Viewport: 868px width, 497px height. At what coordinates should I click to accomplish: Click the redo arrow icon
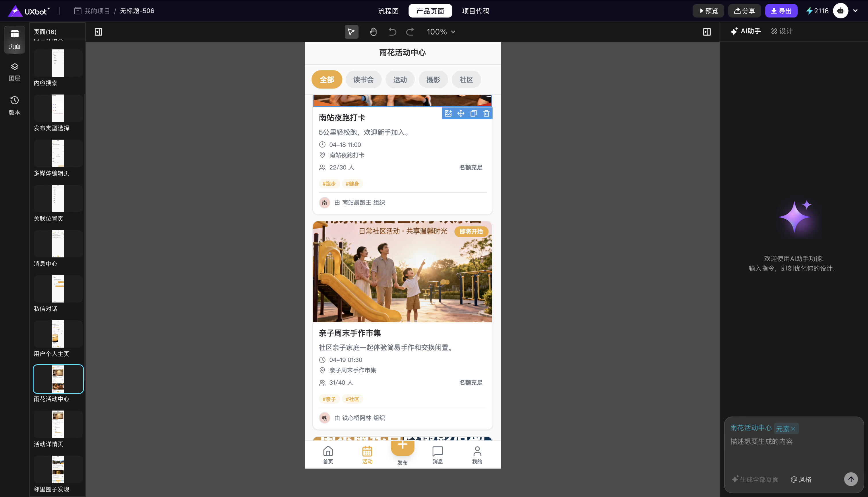tap(410, 32)
